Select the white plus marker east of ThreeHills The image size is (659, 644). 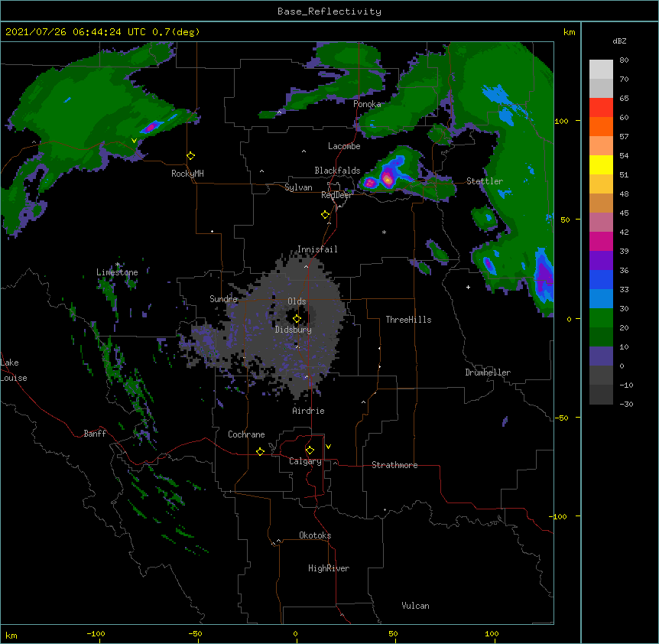click(468, 287)
